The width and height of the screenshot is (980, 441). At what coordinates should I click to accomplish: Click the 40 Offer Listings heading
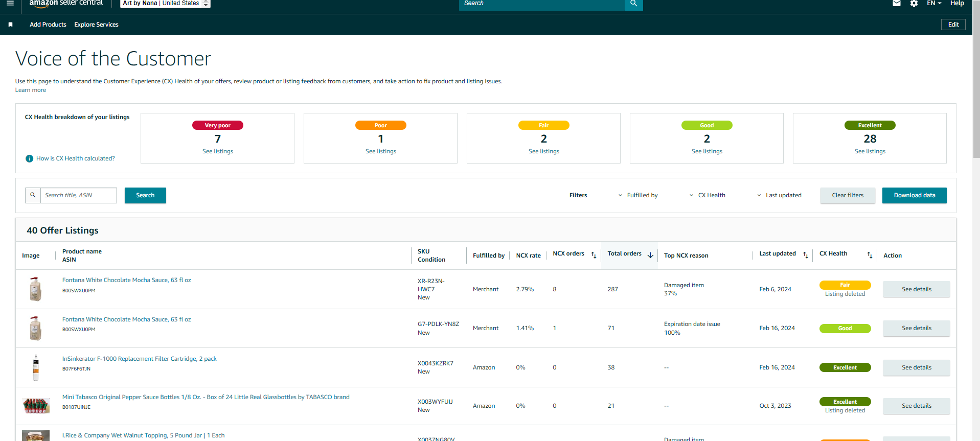coord(62,230)
